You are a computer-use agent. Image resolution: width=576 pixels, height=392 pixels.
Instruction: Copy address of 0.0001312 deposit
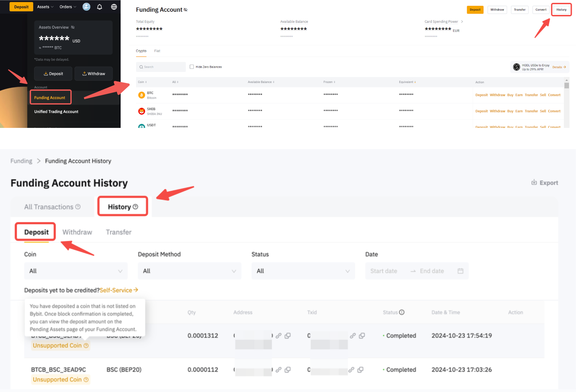(x=287, y=336)
